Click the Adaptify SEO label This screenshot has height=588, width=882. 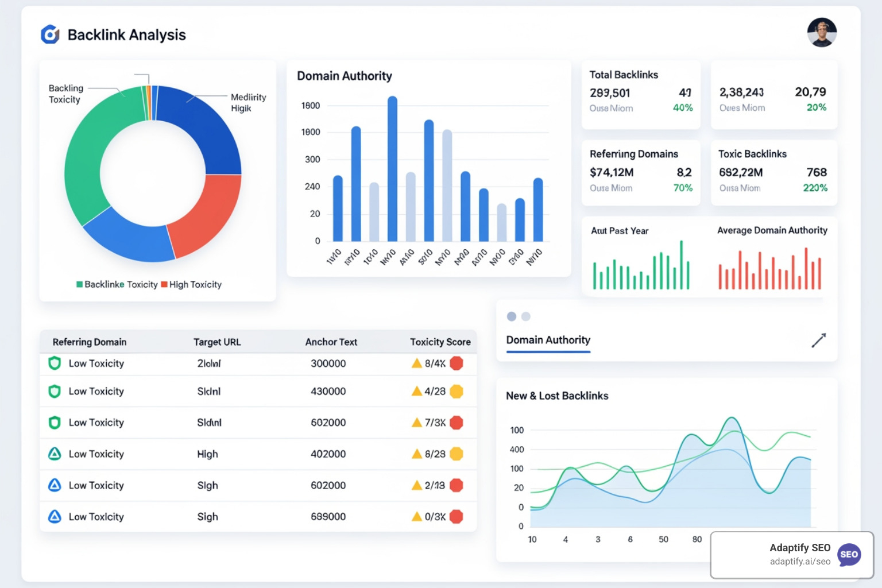coord(799,547)
